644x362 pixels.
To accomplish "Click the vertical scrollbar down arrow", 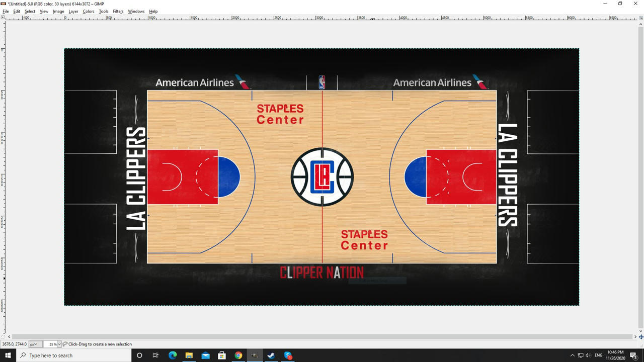I will coord(641,331).
